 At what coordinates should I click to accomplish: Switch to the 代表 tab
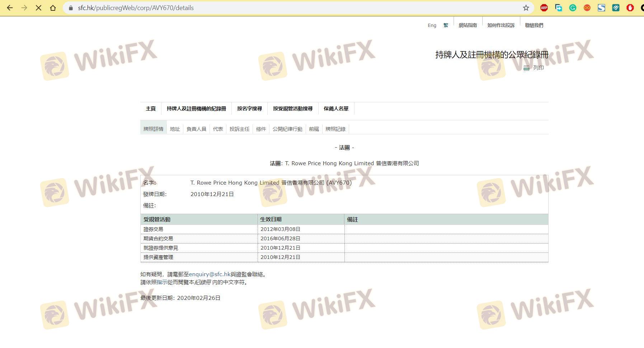(x=218, y=129)
